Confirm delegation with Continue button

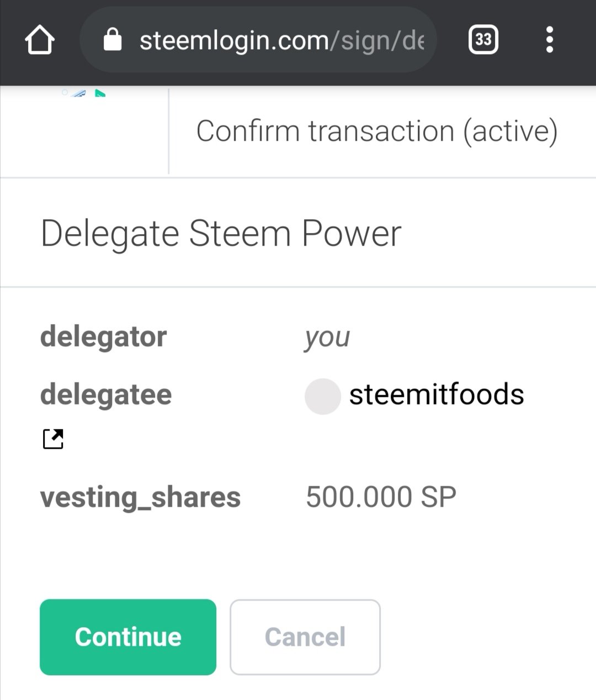click(x=128, y=637)
